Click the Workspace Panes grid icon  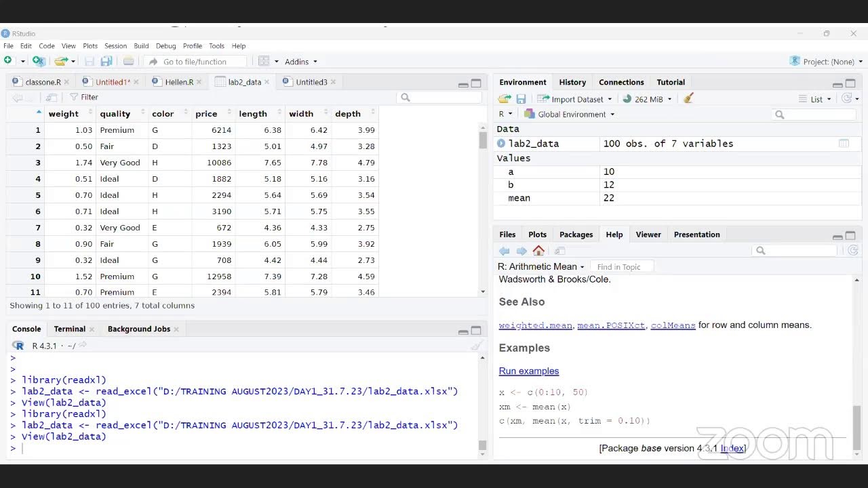tap(264, 61)
